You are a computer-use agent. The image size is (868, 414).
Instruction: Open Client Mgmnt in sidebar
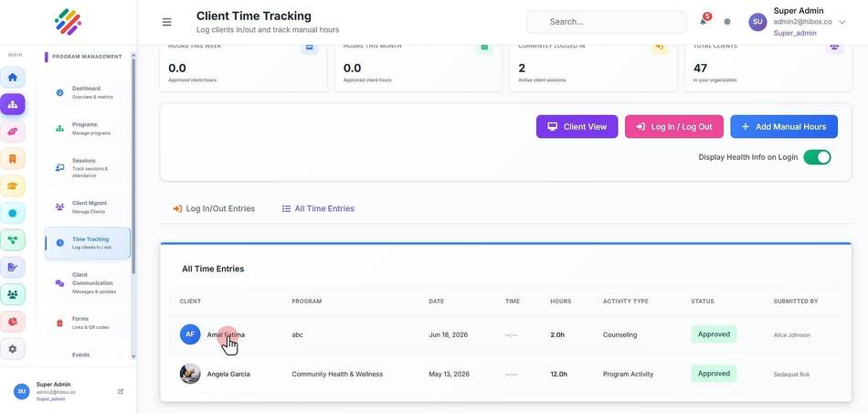[x=88, y=207]
